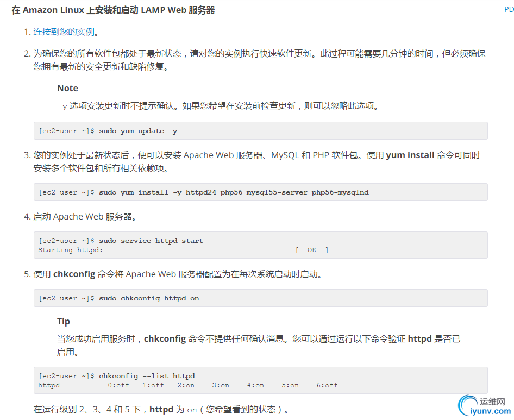Click step 4 text 启动 Apache Web 服务器
The width and height of the screenshot is (514, 420).
(85, 217)
